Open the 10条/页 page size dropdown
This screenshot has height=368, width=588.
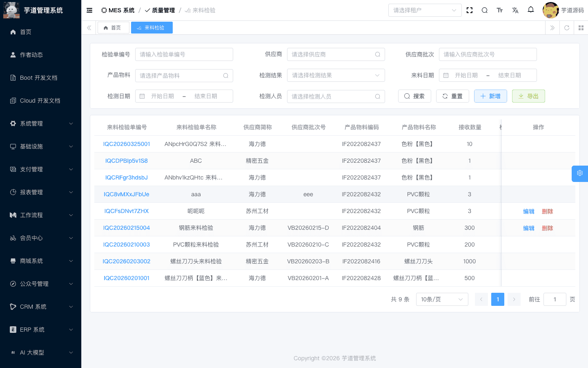click(x=442, y=299)
